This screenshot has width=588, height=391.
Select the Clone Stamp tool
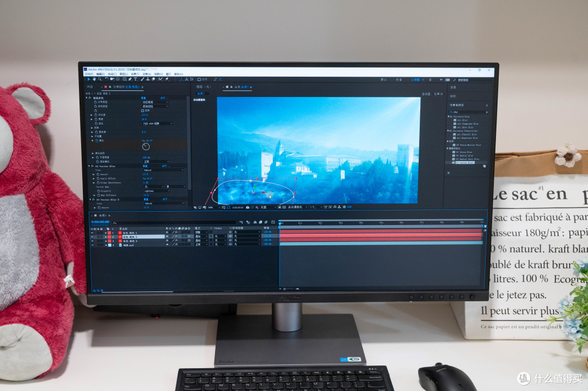click(148, 79)
